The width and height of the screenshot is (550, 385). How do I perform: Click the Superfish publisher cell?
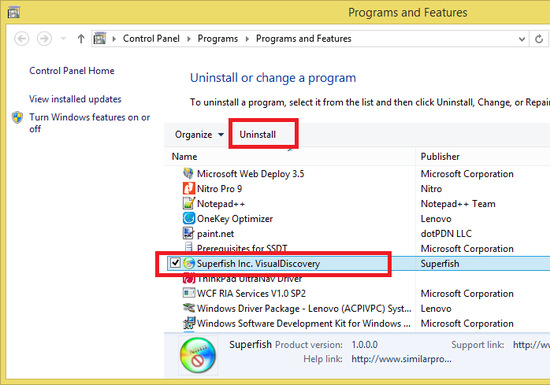coord(440,264)
